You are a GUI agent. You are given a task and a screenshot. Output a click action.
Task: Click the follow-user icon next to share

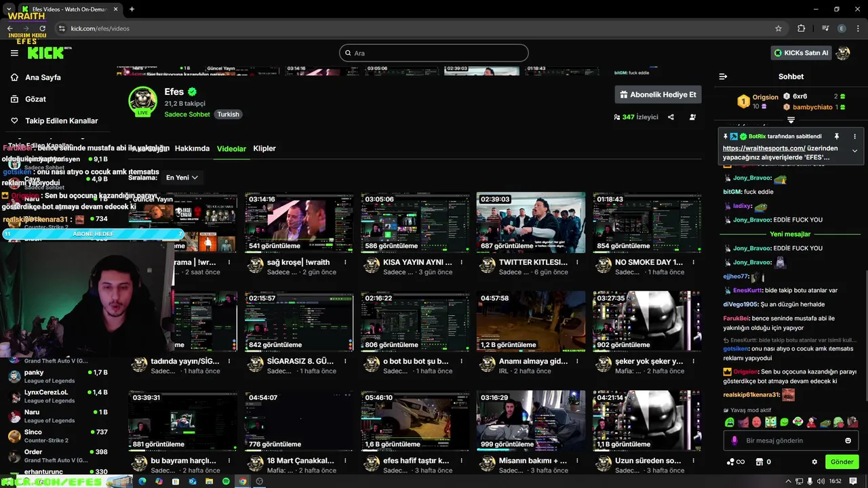[692, 117]
